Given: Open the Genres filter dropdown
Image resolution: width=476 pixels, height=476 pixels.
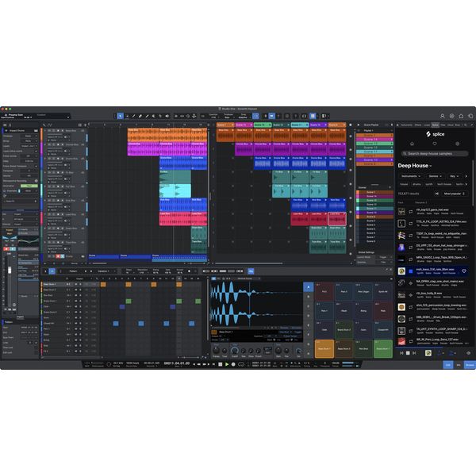Looking at the screenshot, I should click(434, 175).
